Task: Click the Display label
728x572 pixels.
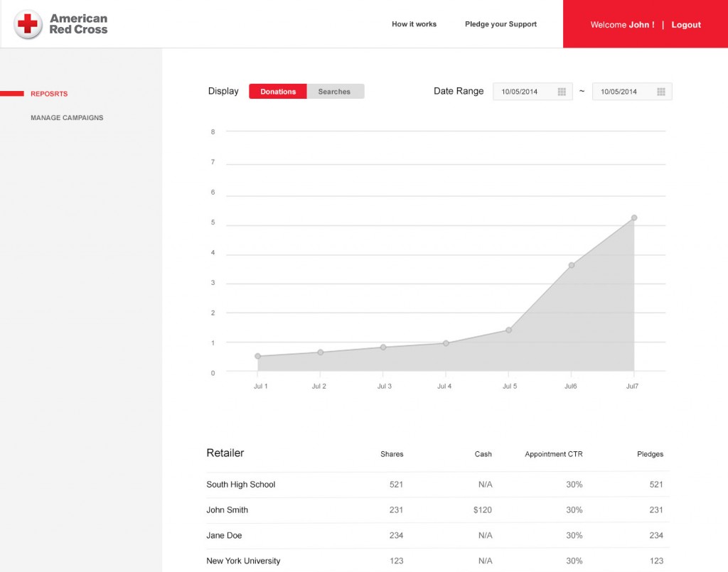Action: click(x=223, y=91)
